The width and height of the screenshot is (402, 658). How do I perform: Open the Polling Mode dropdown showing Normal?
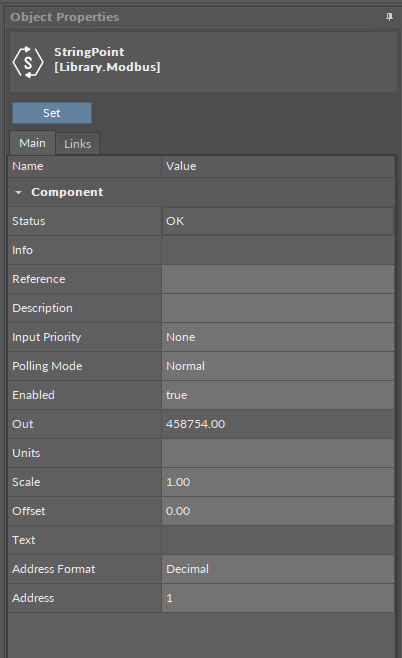click(278, 366)
